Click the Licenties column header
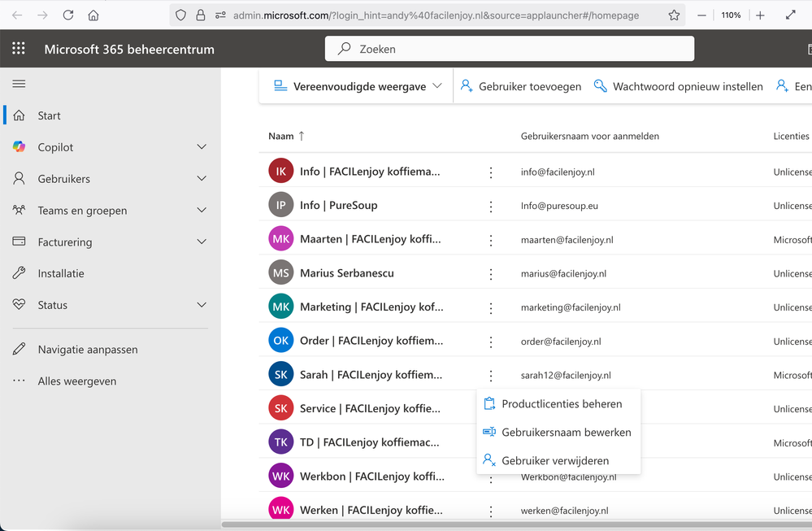This screenshot has height=531, width=812. (x=791, y=137)
